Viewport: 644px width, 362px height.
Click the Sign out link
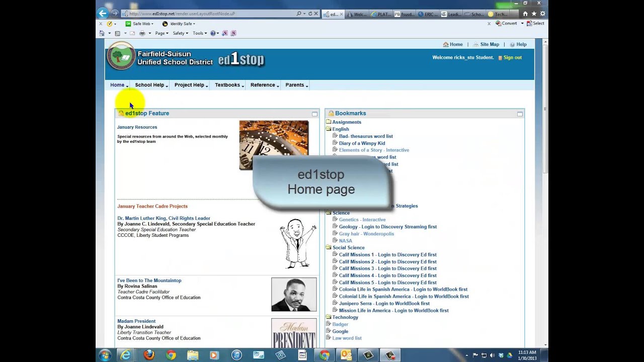[x=512, y=58]
